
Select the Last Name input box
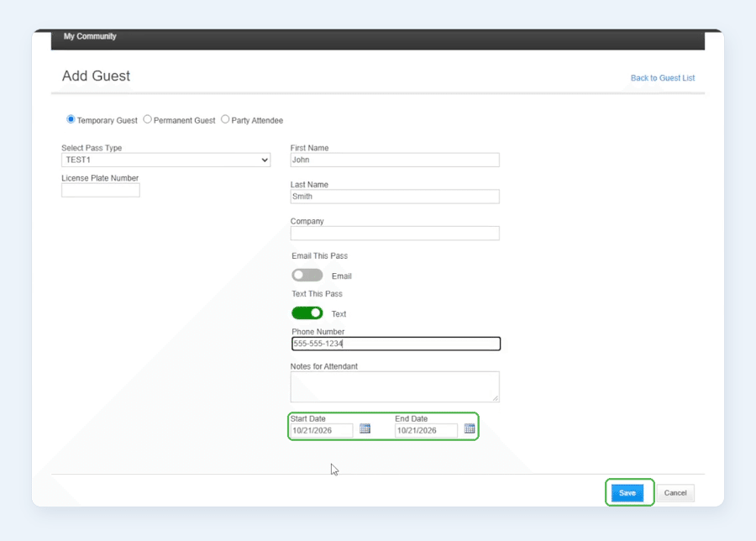[x=395, y=197]
